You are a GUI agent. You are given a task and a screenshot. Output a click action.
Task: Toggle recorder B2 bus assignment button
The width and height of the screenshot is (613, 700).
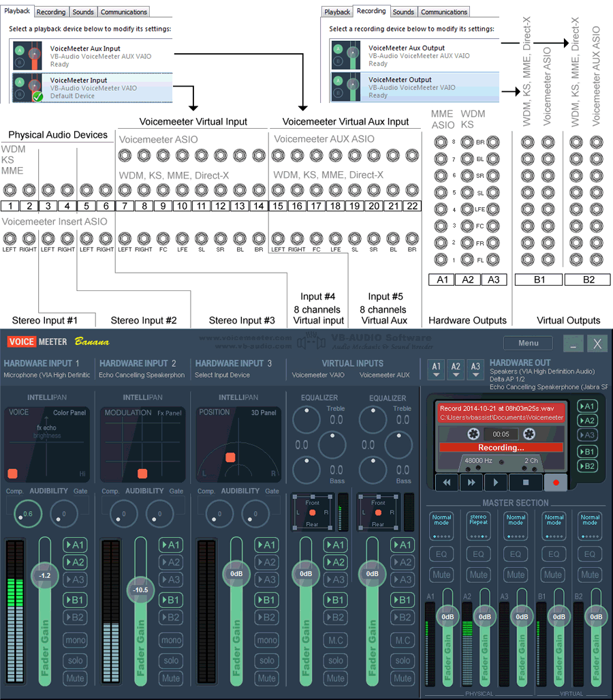588,466
